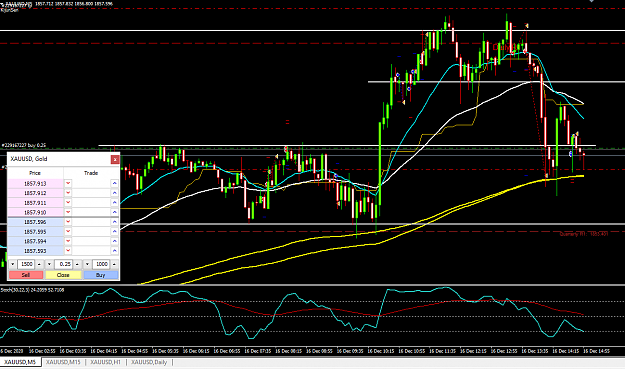Click the XAUUSD, Gold panel title
Viewport: 625px width, 369px height.
[29, 159]
